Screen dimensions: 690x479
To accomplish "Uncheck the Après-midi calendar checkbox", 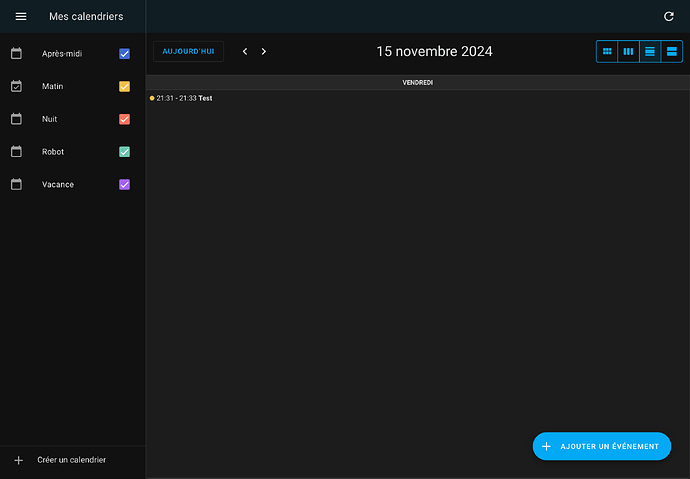I will click(124, 54).
